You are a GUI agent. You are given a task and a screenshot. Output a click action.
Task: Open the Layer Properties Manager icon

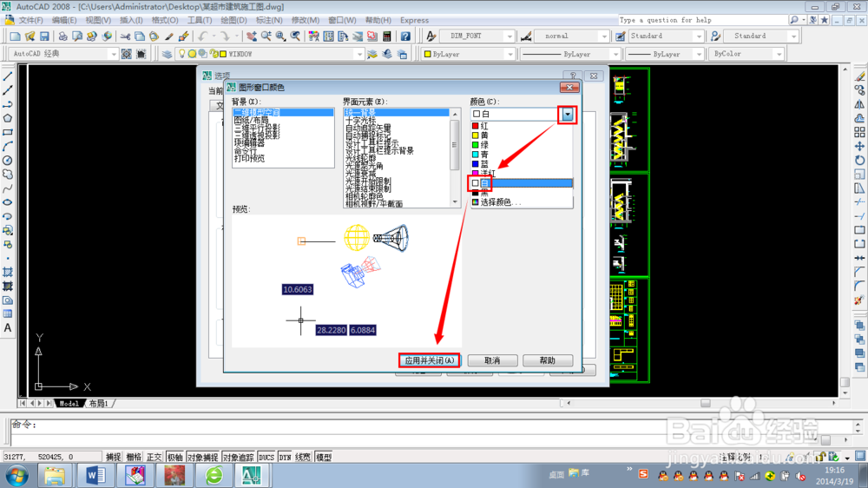click(x=167, y=54)
